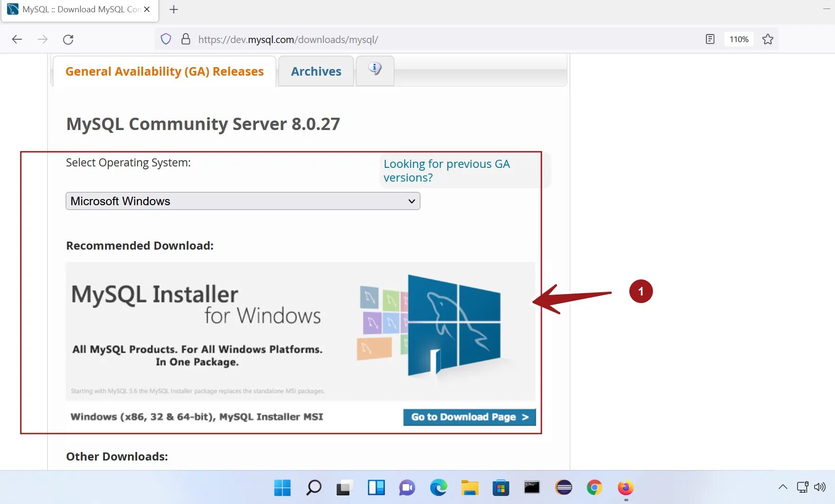Click Windows (x86, 32 & 64-bit) installer text

[197, 417]
